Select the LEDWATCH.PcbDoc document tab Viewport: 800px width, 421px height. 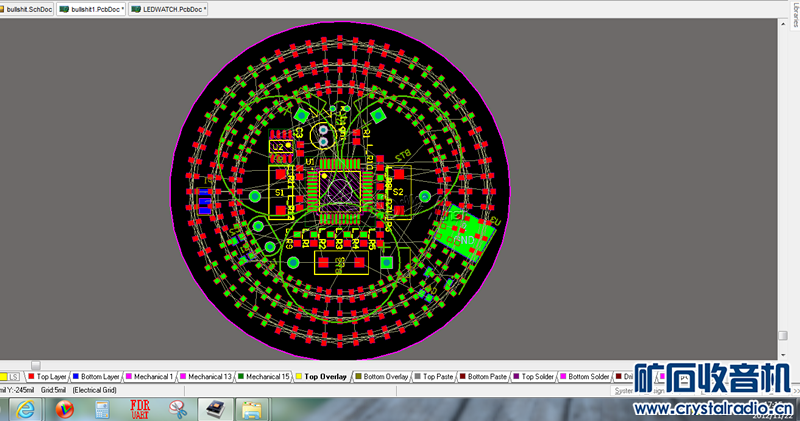(x=170, y=8)
